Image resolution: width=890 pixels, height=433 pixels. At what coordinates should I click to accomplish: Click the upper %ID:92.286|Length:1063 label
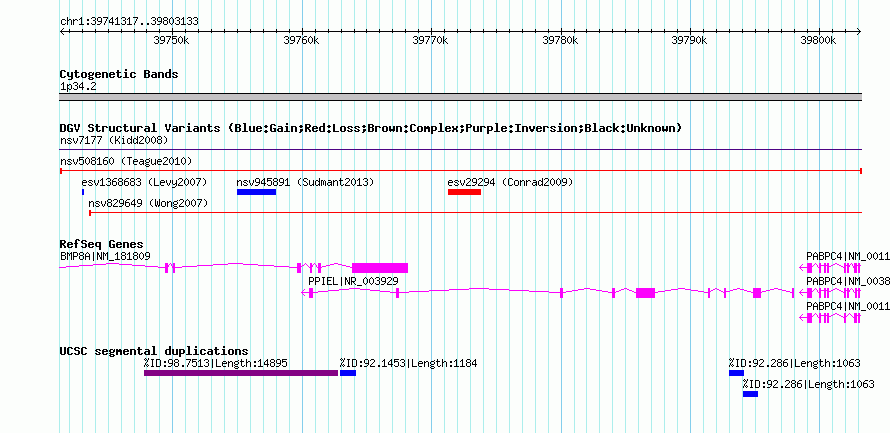pos(795,363)
